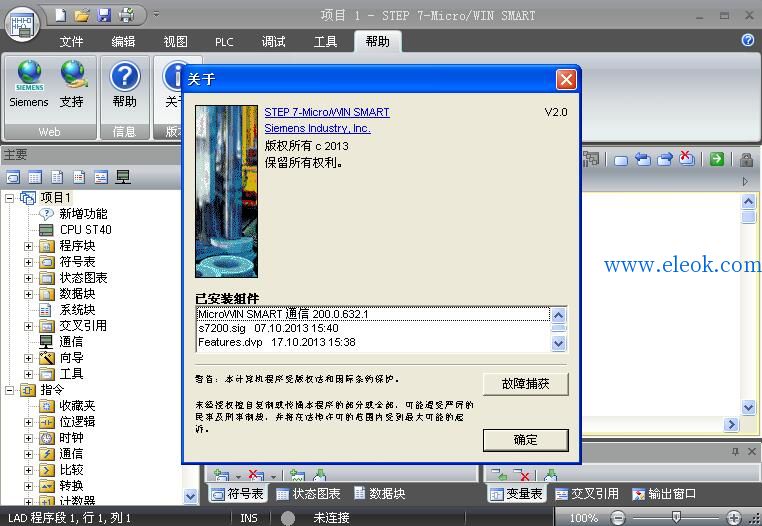The image size is (762, 526).
Task: Click the zoom slider handle in status bar
Action: coord(676,516)
